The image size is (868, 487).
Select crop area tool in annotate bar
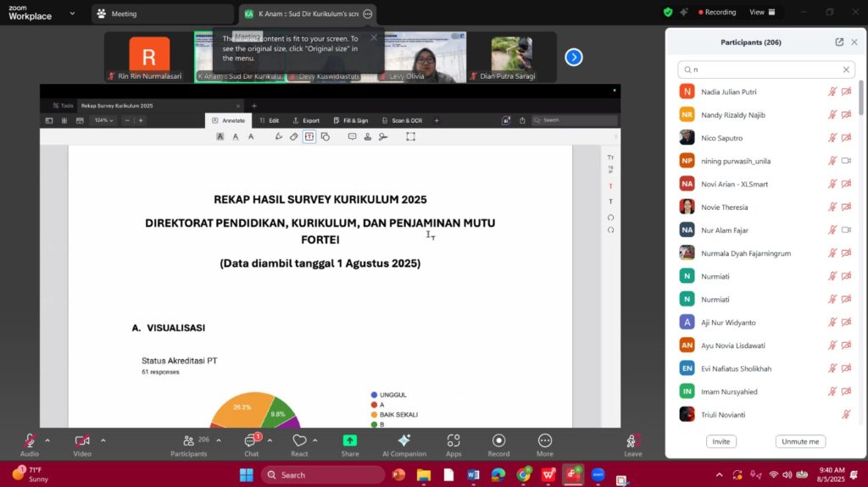point(411,136)
